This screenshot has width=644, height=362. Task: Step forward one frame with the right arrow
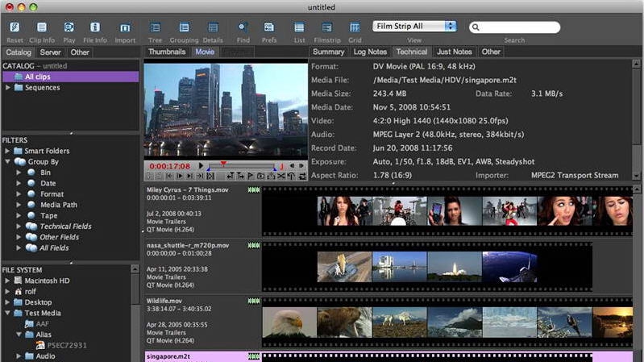point(301,165)
